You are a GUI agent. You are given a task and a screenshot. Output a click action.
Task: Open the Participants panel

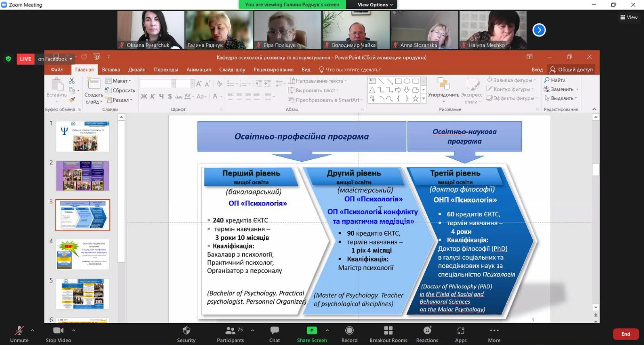coord(230,331)
